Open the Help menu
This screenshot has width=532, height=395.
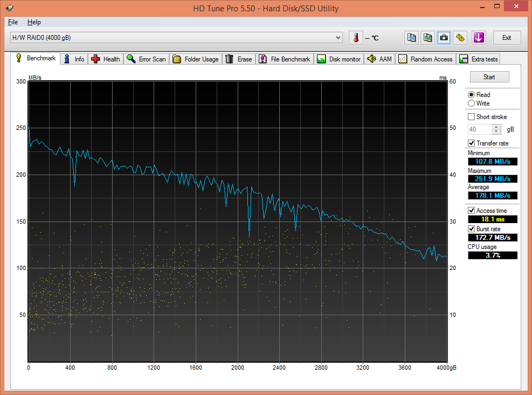pyautogui.click(x=34, y=22)
